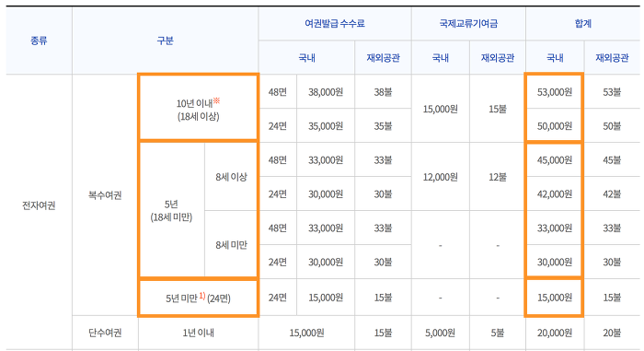Click '15,000원' contribution in 10년 이내 row
The width and height of the screenshot is (644, 351).
tap(441, 109)
